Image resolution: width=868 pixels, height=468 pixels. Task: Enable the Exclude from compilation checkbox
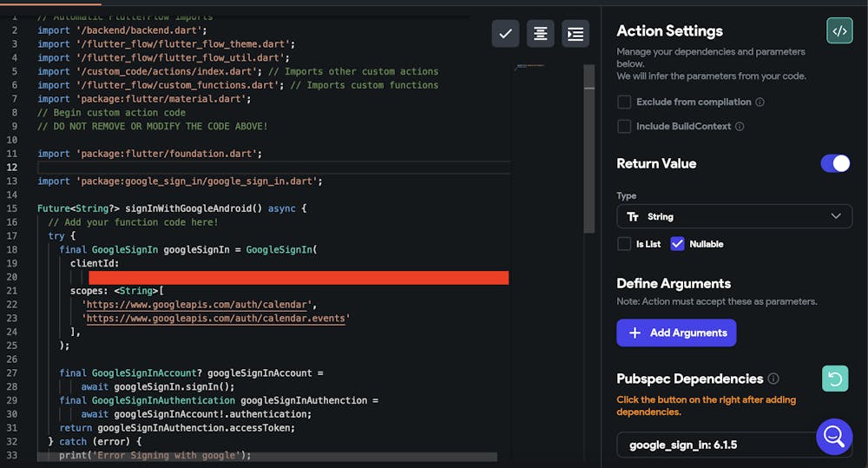(x=624, y=102)
